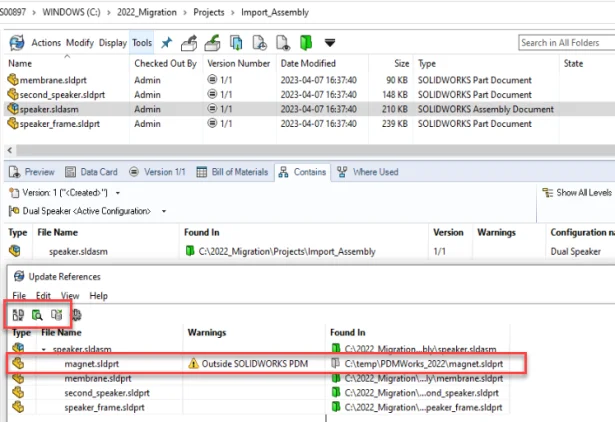The width and height of the screenshot is (615, 422).
Task: Click the Search in All Folders field
Action: [x=562, y=43]
